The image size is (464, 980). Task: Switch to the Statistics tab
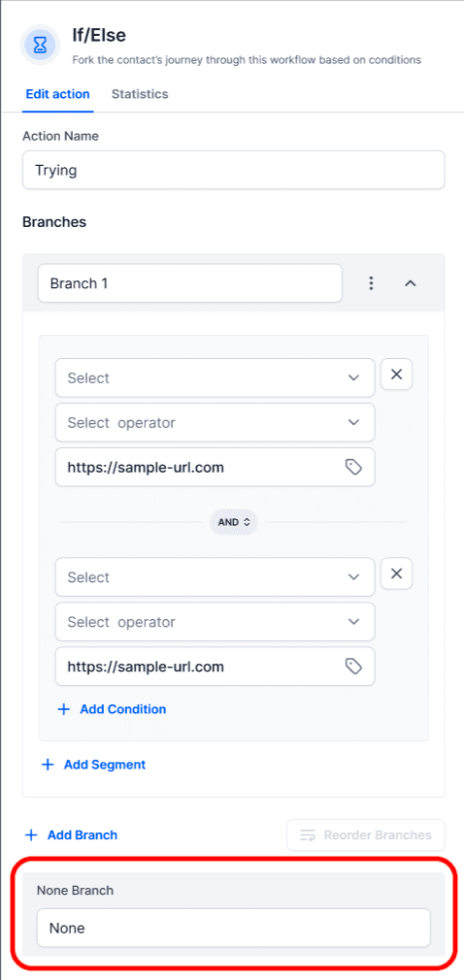click(x=140, y=94)
